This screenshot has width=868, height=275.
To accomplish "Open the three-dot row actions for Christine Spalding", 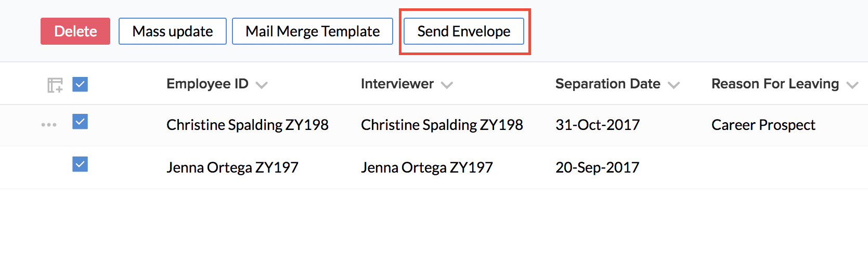I will (x=49, y=125).
